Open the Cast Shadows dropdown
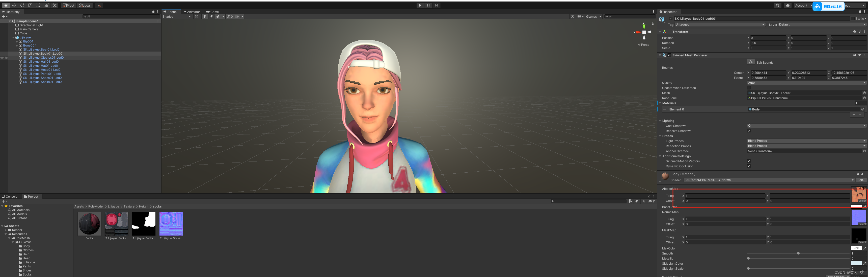Screen dimensions: 868x277 pyautogui.click(x=806, y=126)
